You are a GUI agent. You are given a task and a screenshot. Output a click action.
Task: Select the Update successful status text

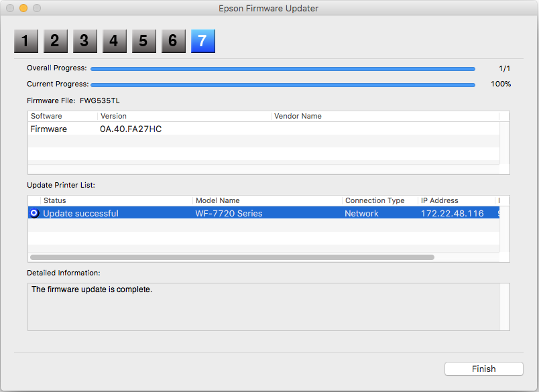point(80,214)
